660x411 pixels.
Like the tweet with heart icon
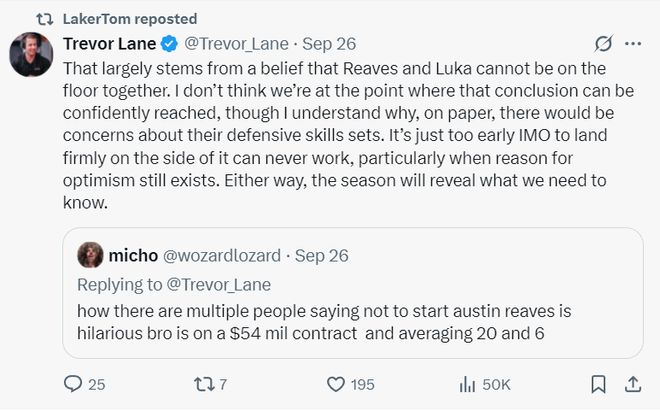(x=337, y=384)
